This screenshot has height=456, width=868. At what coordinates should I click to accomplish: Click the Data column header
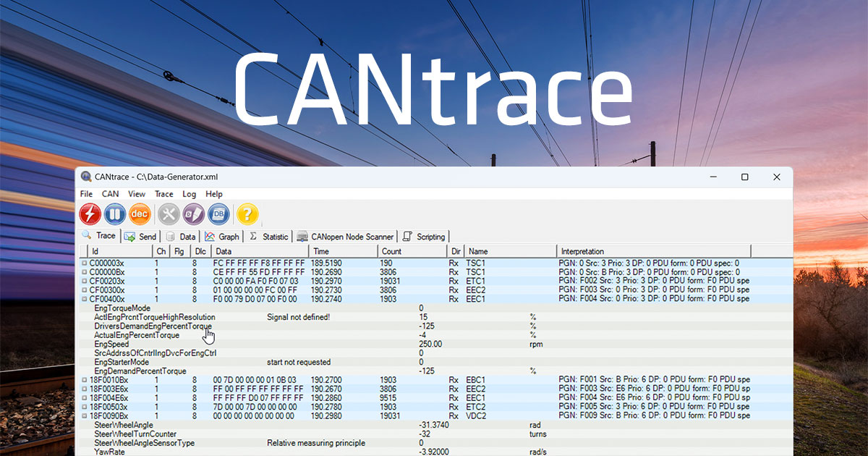[260, 251]
